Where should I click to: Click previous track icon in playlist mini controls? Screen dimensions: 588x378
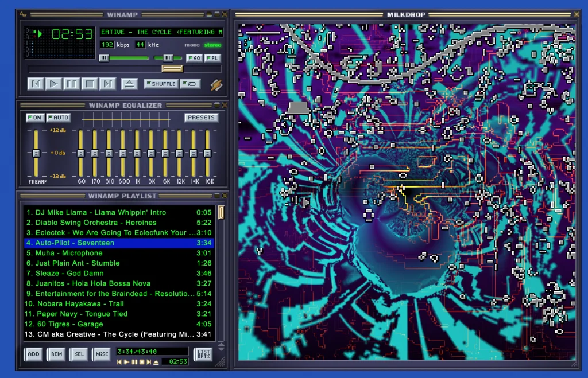(119, 362)
